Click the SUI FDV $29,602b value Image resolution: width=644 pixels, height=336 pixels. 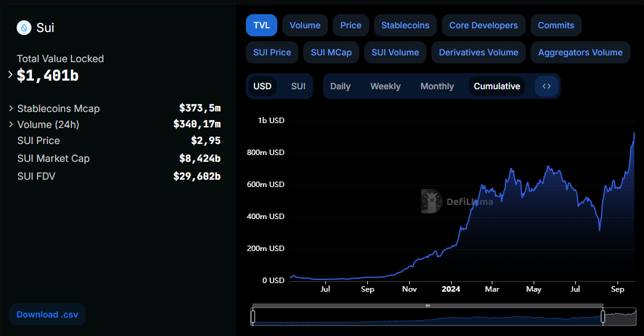pos(197,177)
